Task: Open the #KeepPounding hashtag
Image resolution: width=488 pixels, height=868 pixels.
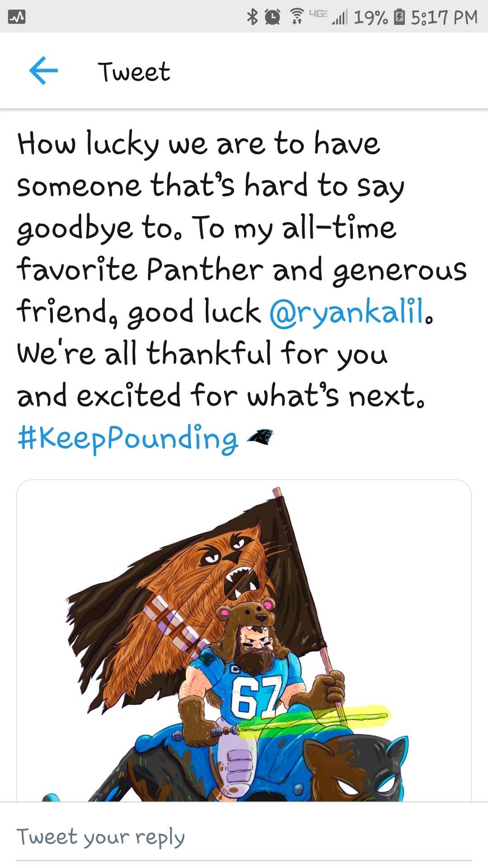Action: click(127, 438)
